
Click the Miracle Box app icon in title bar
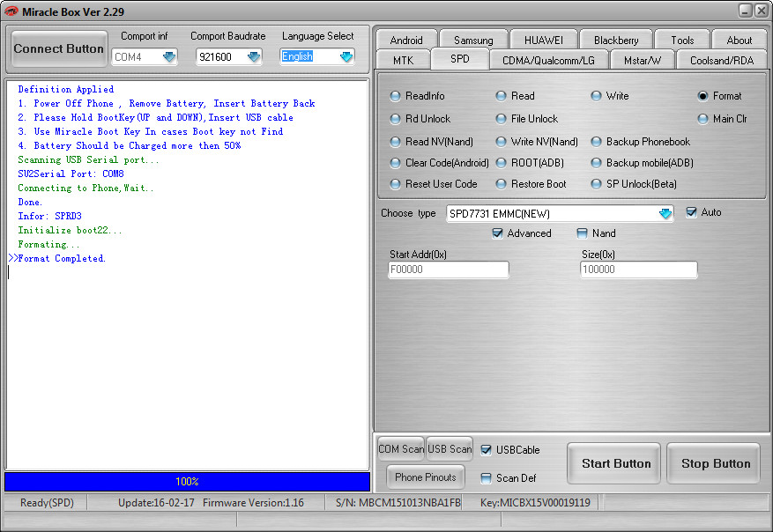[x=11, y=11]
